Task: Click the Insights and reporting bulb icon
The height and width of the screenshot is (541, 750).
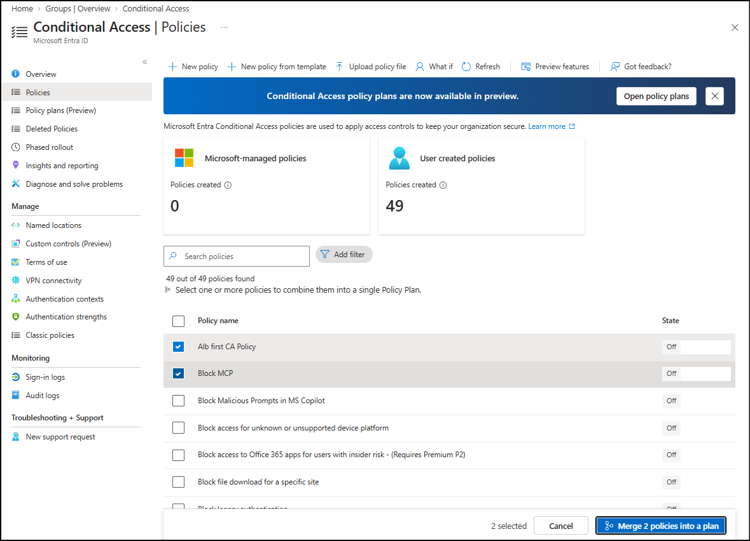Action: coord(15,165)
